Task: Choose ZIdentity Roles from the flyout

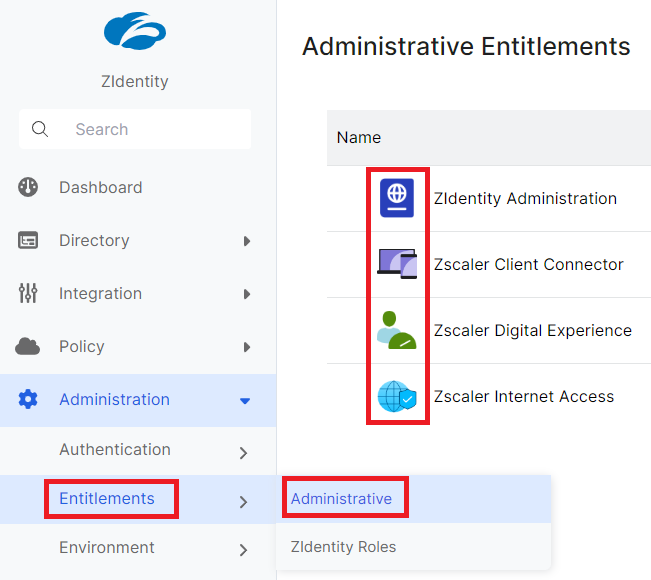Action: 343,547
